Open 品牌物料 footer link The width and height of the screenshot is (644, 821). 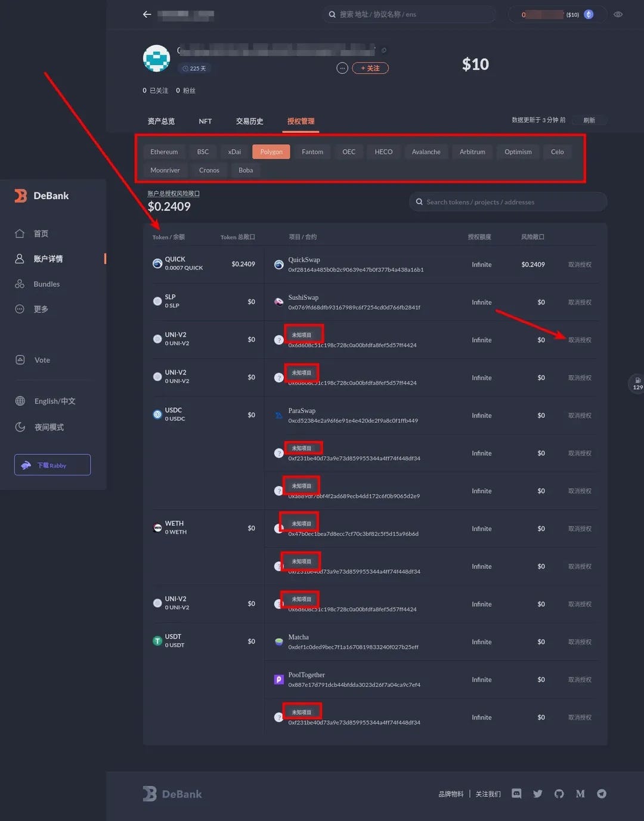click(x=451, y=794)
